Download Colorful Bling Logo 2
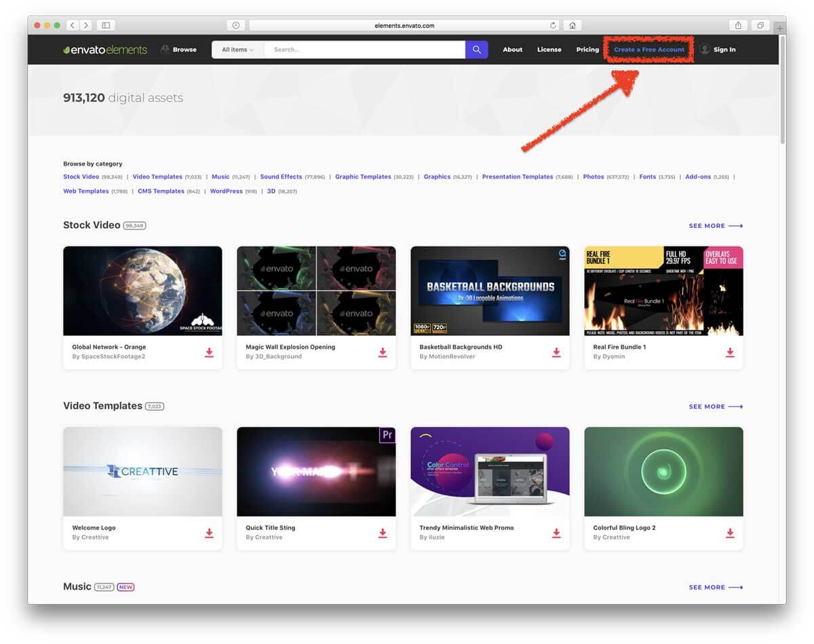The width and height of the screenshot is (814, 644). coord(730,533)
